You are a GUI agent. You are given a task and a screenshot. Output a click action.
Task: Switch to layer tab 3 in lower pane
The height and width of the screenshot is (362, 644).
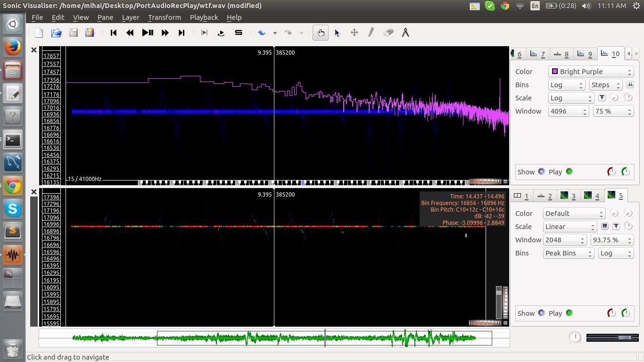(x=569, y=196)
